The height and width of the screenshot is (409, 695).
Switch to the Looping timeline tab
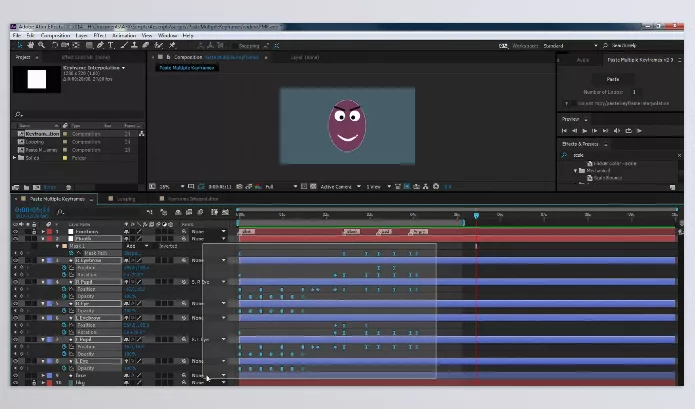[x=126, y=199]
